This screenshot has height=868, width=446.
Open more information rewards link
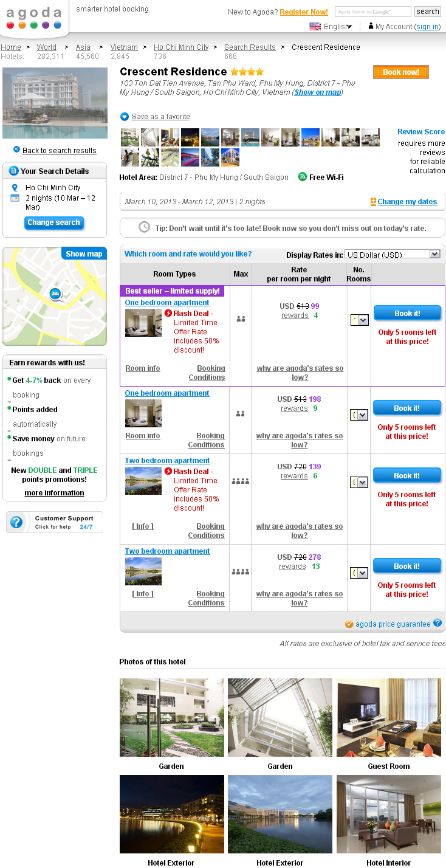point(54,493)
